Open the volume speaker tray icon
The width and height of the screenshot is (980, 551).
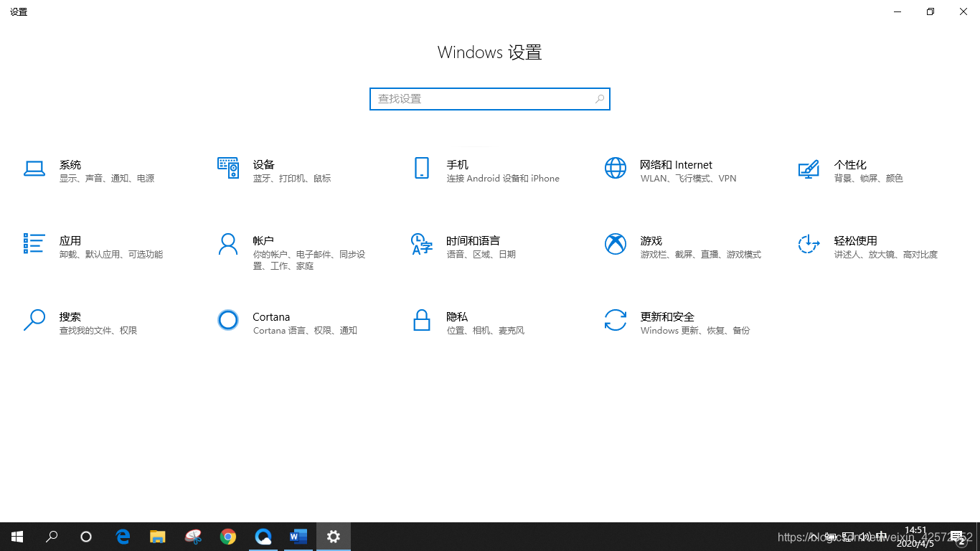pos(866,537)
